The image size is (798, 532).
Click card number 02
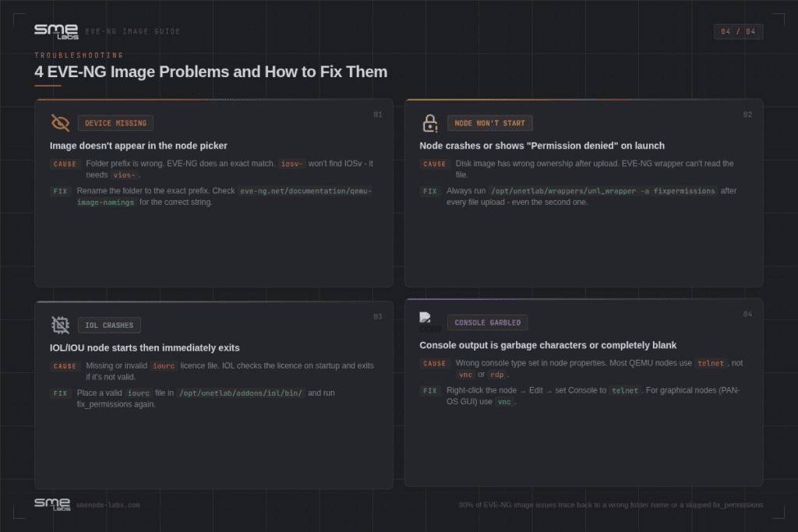point(747,115)
